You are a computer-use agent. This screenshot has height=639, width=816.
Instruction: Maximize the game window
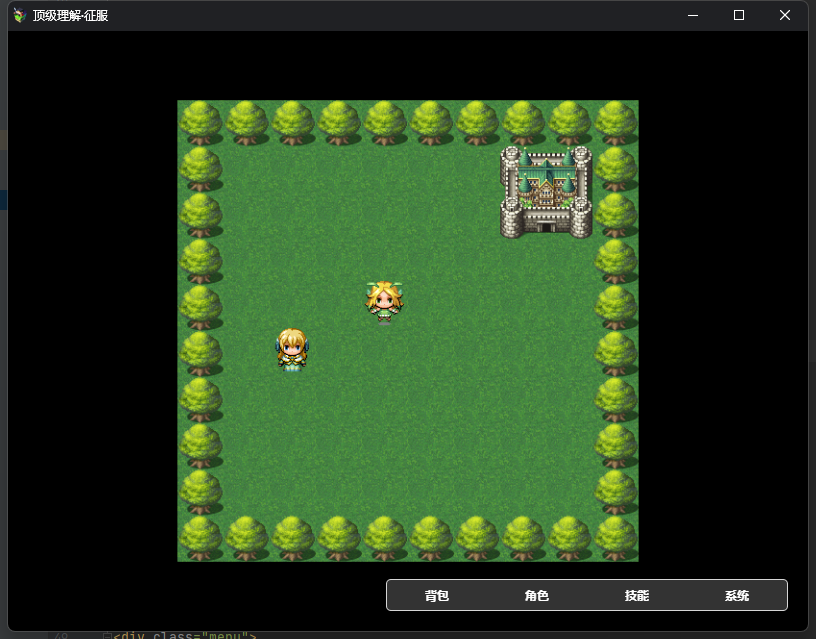pyautogui.click(x=738, y=16)
